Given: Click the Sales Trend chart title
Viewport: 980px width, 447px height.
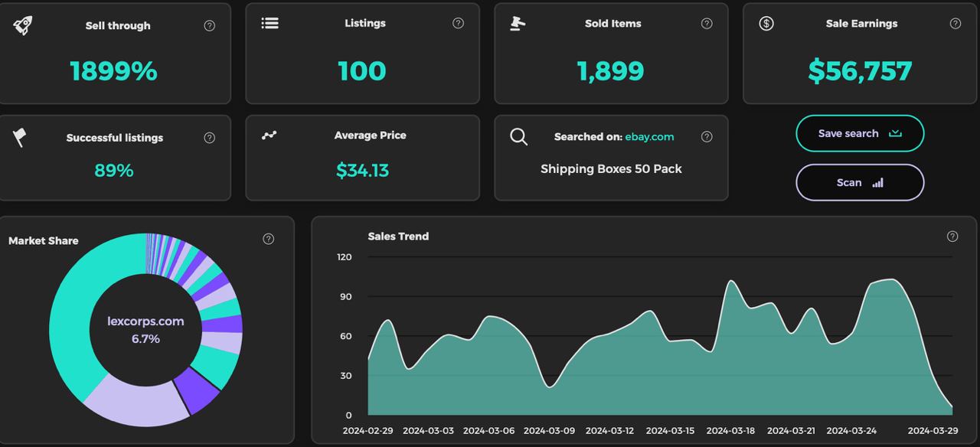Looking at the screenshot, I should (398, 237).
